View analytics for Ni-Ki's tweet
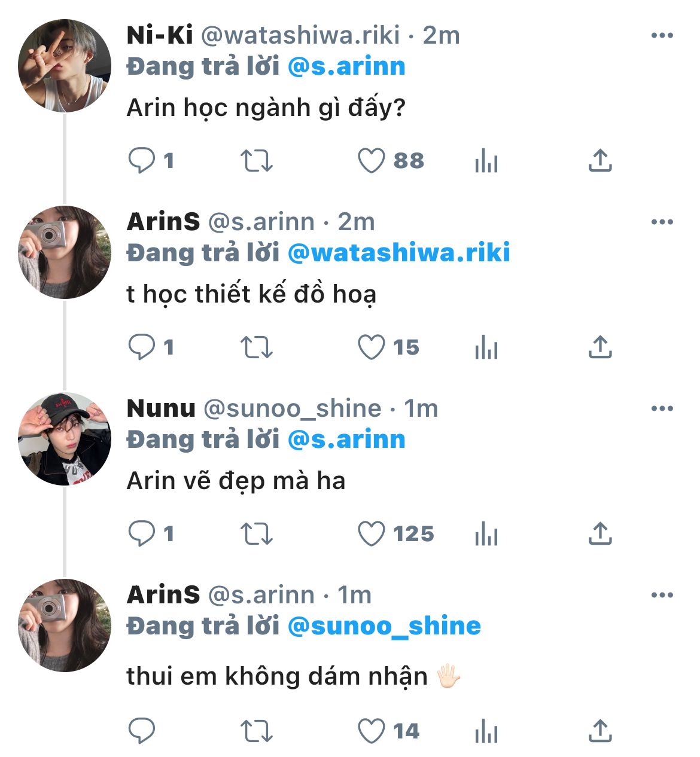Image resolution: width=700 pixels, height=757 pixels. click(x=486, y=160)
